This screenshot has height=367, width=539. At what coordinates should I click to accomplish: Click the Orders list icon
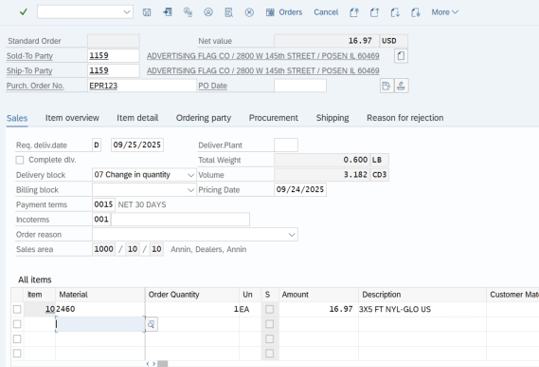coord(270,12)
